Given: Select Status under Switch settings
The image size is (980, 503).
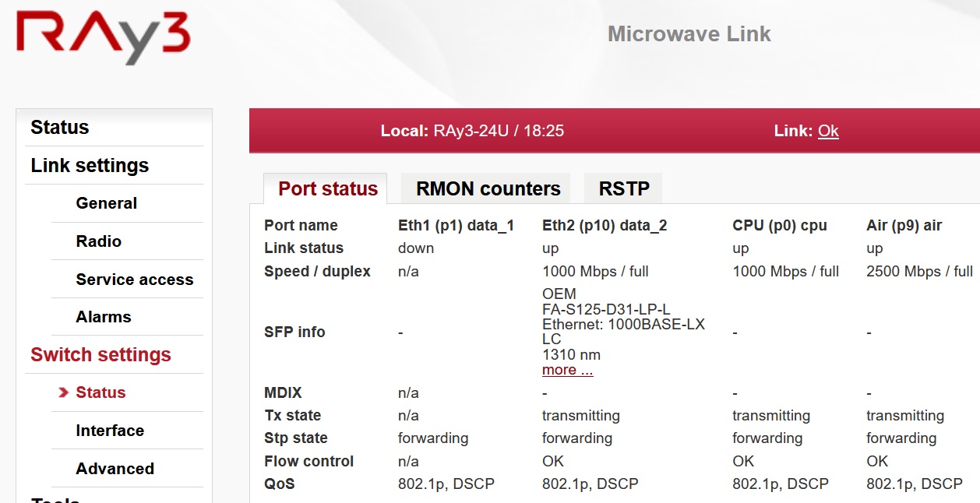Looking at the screenshot, I should [100, 392].
